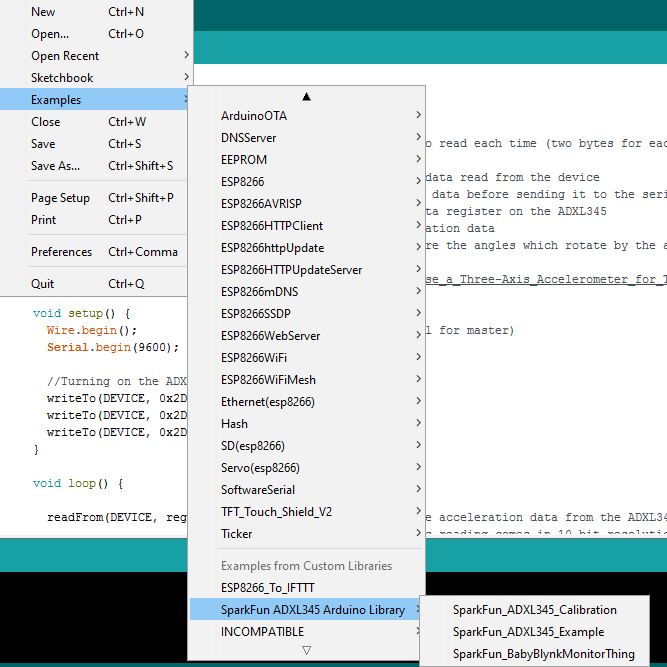Open ESP8266HTTPClient examples
The height and width of the screenshot is (667, 667).
306,226
